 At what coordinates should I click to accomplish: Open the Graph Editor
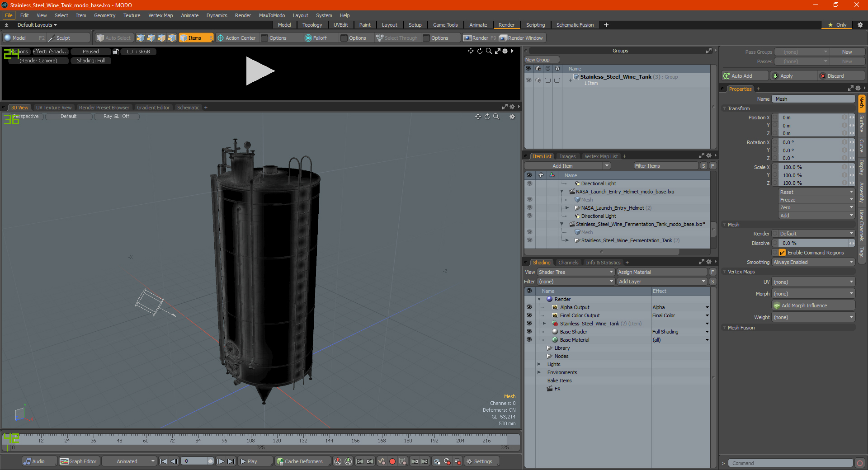click(79, 461)
